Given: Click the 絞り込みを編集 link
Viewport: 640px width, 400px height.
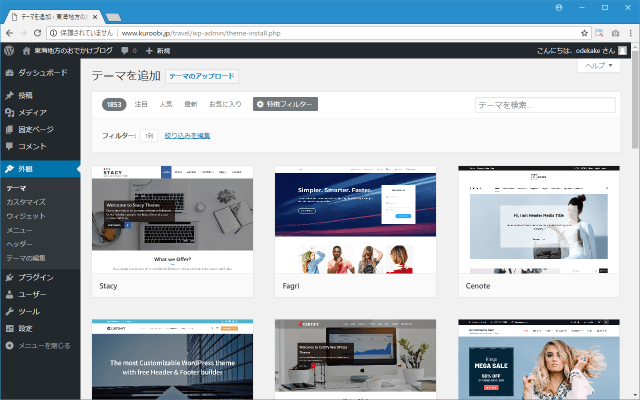Looking at the screenshot, I should coord(187,136).
